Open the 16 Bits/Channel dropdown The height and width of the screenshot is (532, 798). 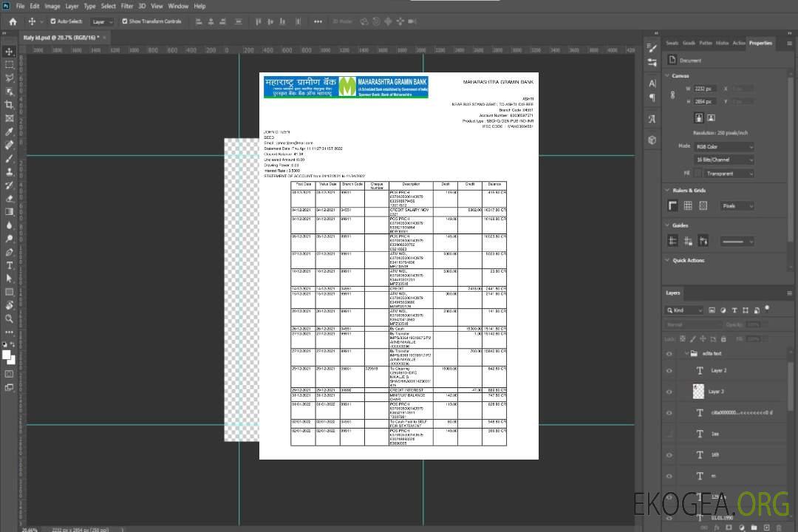723,160
